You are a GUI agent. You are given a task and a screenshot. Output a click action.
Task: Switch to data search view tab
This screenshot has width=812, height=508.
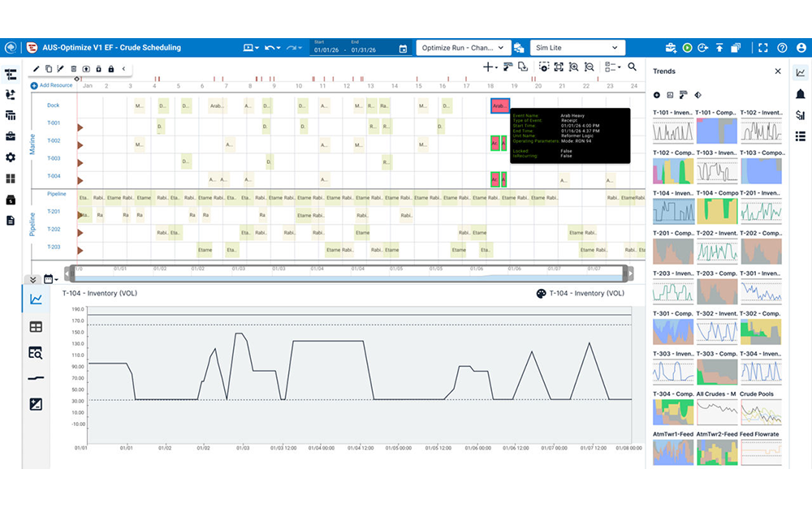[x=36, y=353]
